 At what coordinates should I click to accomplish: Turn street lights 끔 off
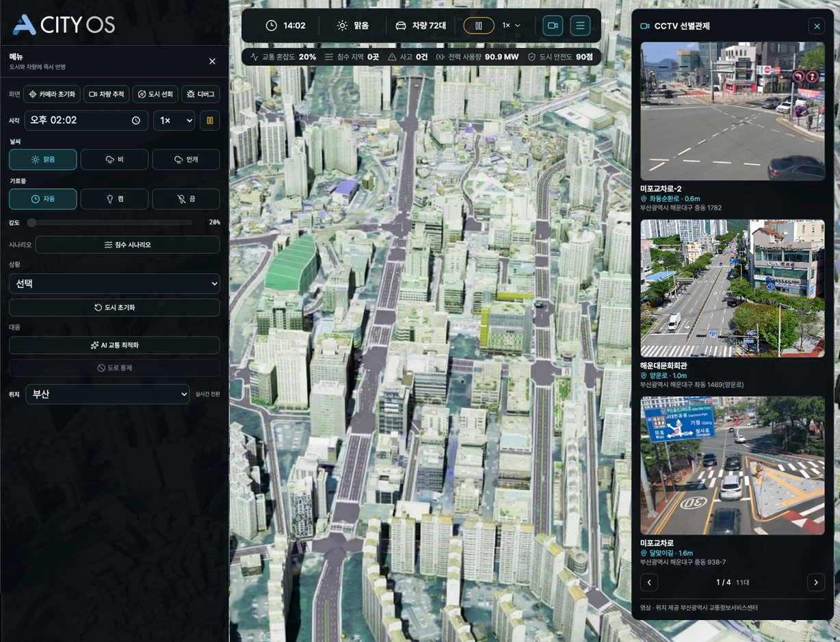(186, 199)
